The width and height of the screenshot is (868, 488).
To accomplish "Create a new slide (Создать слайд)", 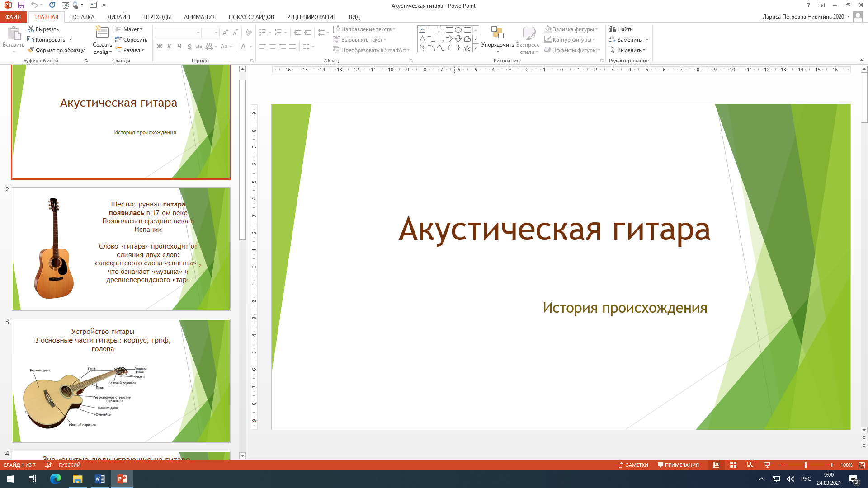I will (102, 41).
